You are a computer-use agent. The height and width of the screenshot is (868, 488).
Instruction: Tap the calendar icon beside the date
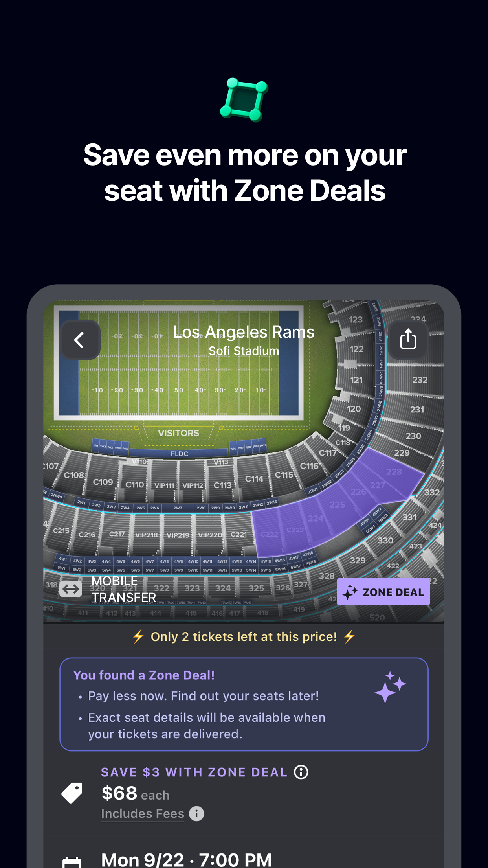coord(72,862)
